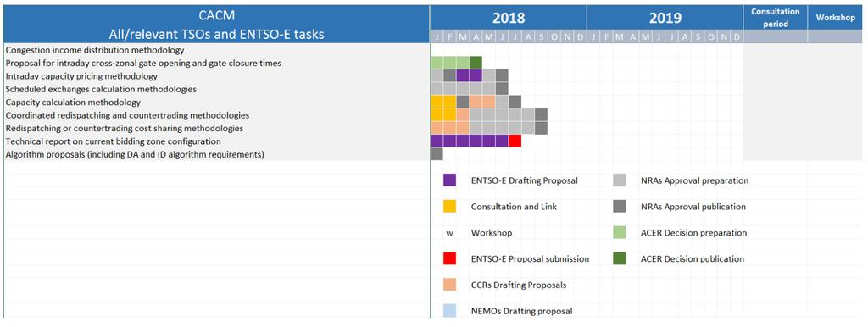Click the light green ACER Decision preparation swatch
868x327 pixels.
tap(620, 232)
